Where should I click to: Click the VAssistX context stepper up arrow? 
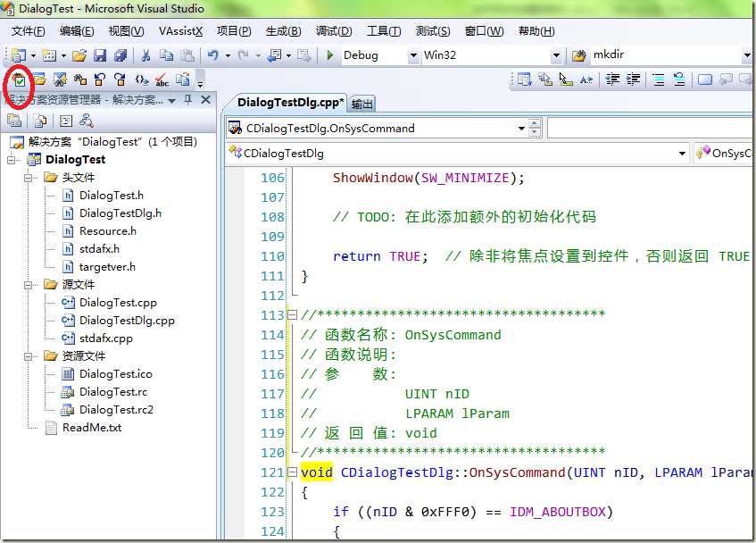pos(534,124)
